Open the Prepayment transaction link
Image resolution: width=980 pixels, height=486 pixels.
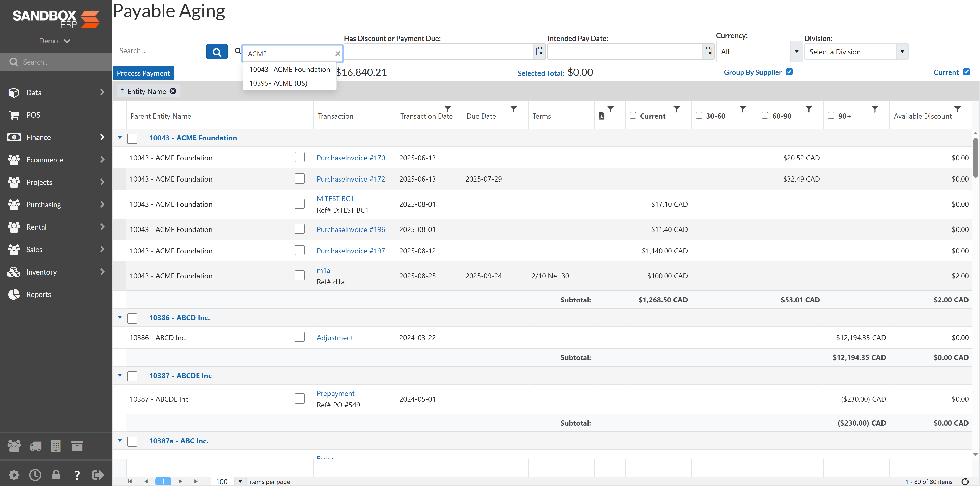[x=336, y=393]
